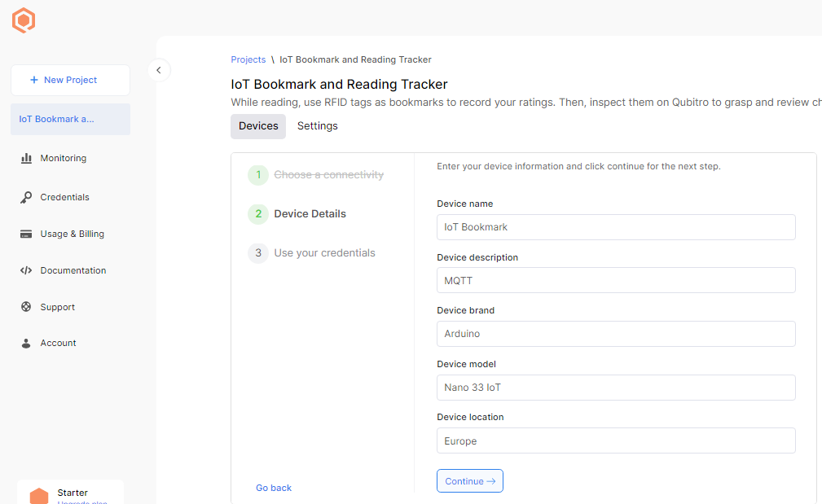The height and width of the screenshot is (504, 822).
Task: Click the New Project button
Action: [x=70, y=80]
